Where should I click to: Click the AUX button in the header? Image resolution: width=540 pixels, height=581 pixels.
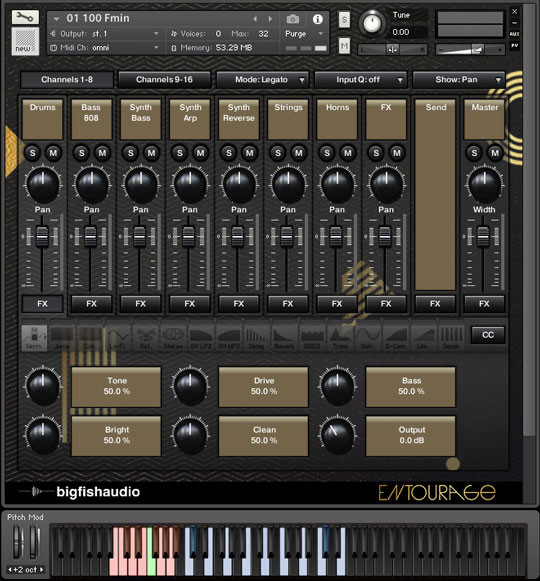514,34
